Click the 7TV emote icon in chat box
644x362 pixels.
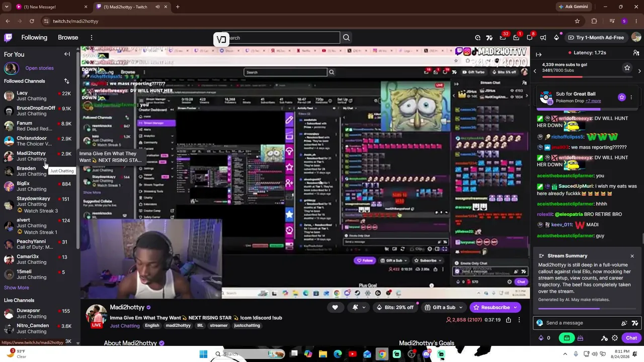(x=635, y=323)
